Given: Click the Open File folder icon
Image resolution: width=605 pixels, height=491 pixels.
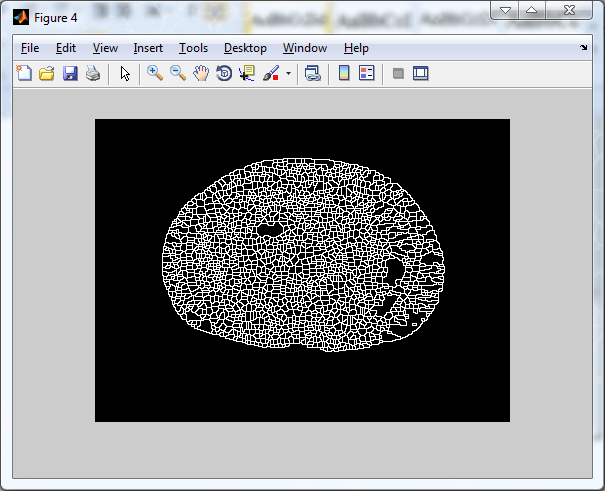Looking at the screenshot, I should 47,73.
